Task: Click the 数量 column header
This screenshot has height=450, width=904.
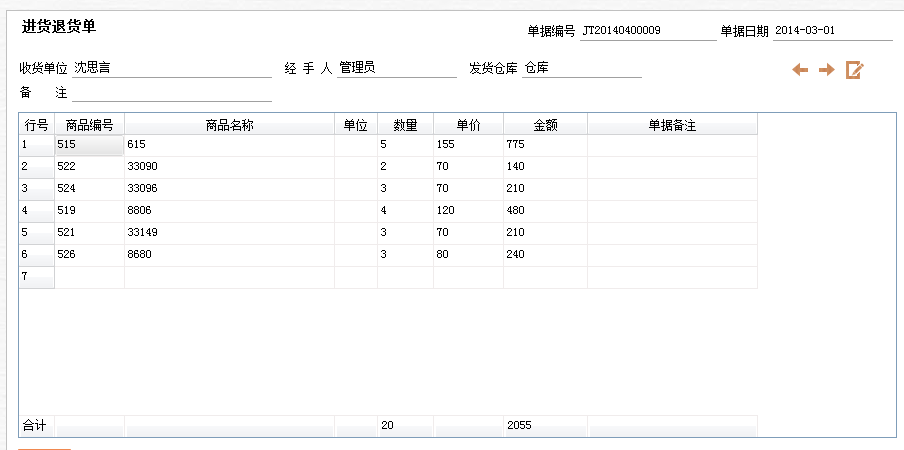Action: point(405,124)
